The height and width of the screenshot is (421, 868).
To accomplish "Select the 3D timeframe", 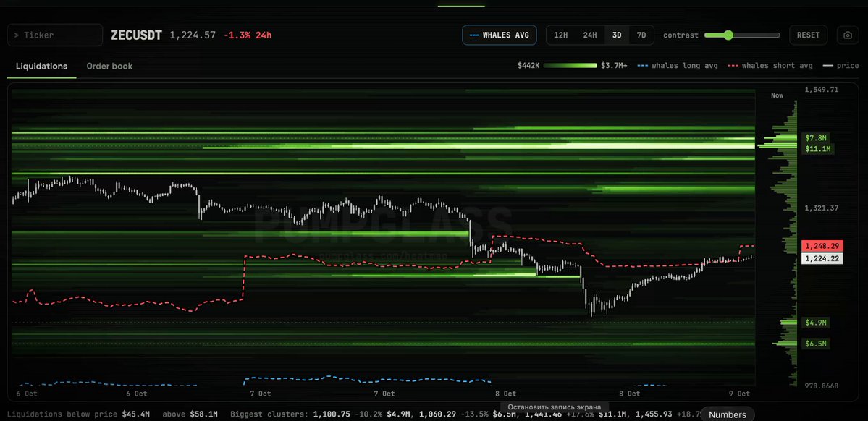I will 617,35.
